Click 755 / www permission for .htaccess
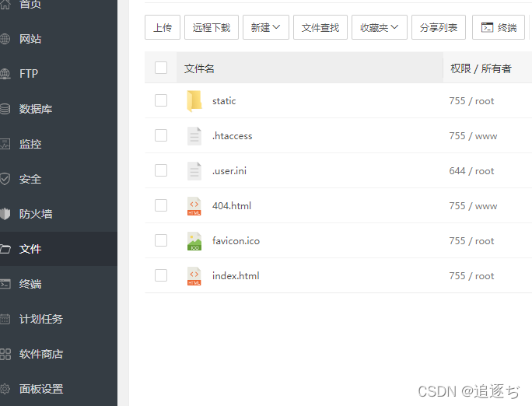The height and width of the screenshot is (406, 532). [x=474, y=136]
